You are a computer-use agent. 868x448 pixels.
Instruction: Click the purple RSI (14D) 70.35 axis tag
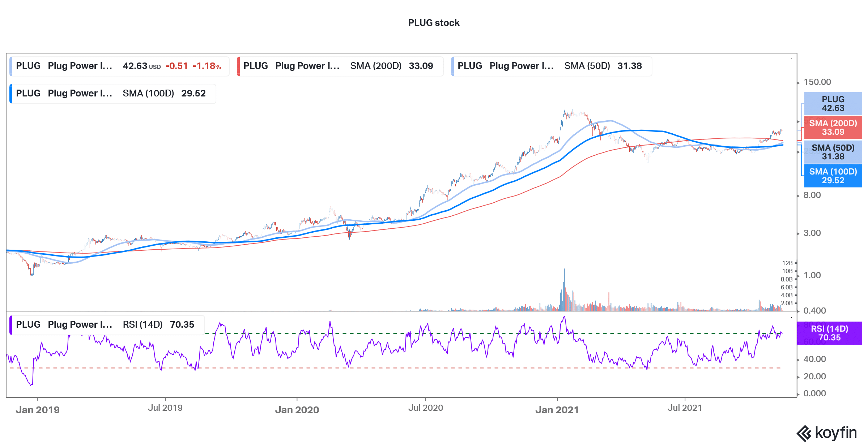(x=830, y=333)
